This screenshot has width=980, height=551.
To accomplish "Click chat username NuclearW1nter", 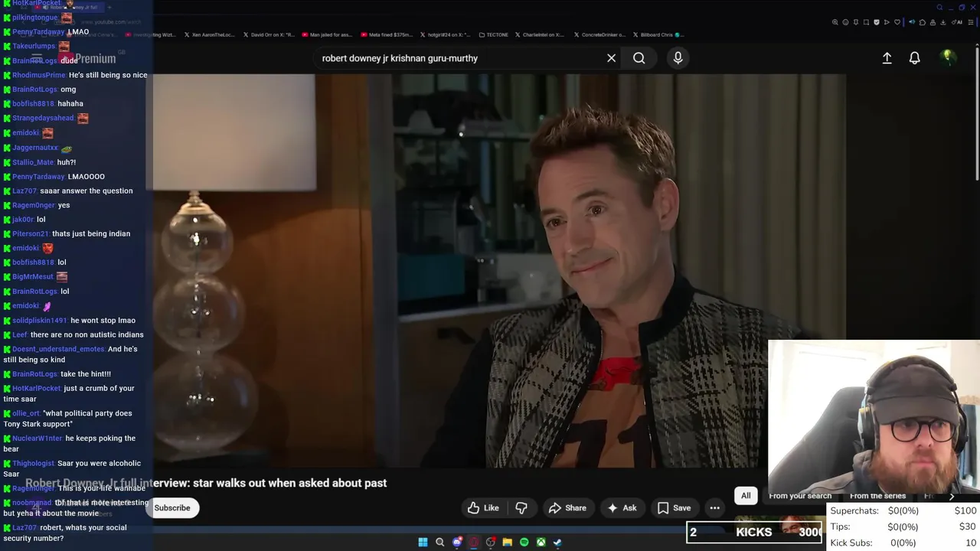I will click(x=38, y=439).
